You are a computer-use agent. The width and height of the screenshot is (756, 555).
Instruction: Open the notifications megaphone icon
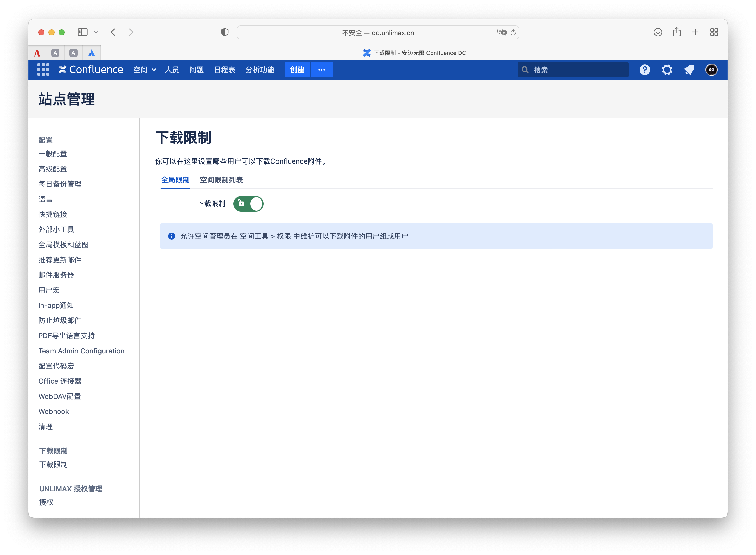coord(689,70)
